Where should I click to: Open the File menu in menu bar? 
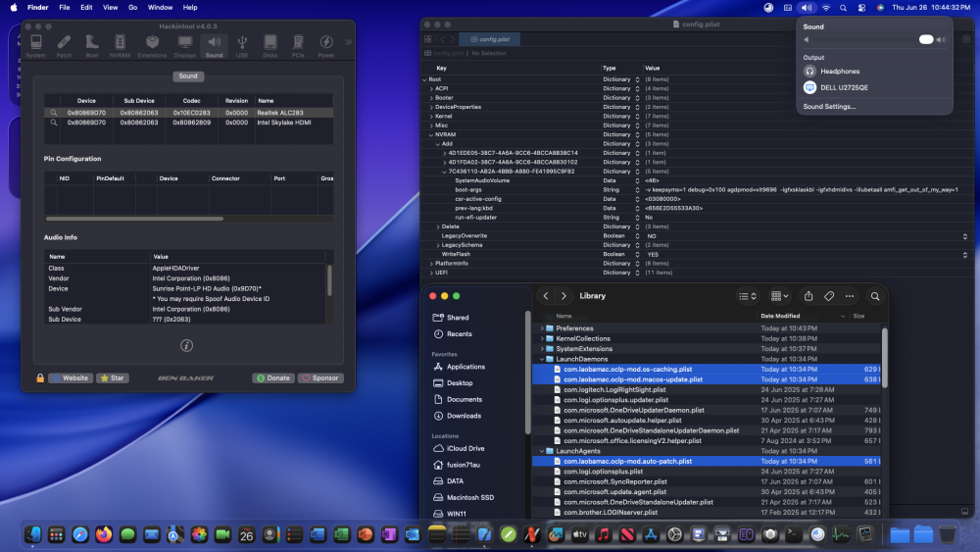(65, 8)
